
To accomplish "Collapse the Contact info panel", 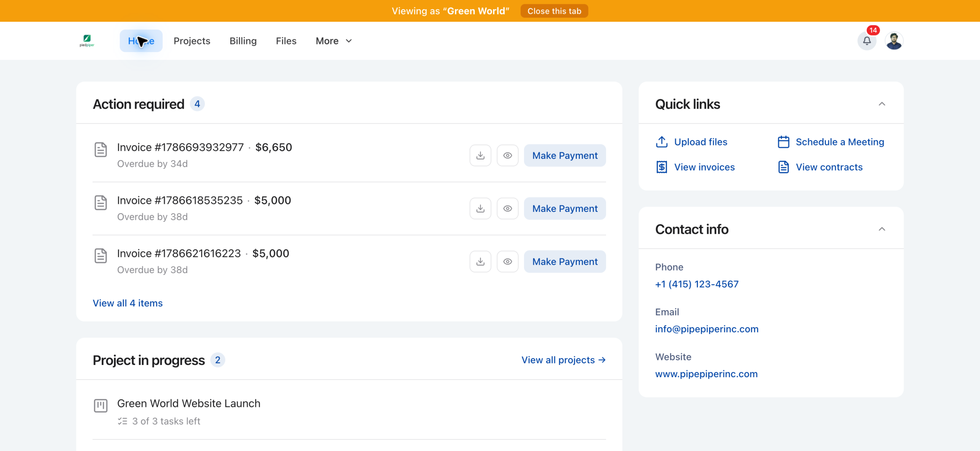I will [x=882, y=229].
